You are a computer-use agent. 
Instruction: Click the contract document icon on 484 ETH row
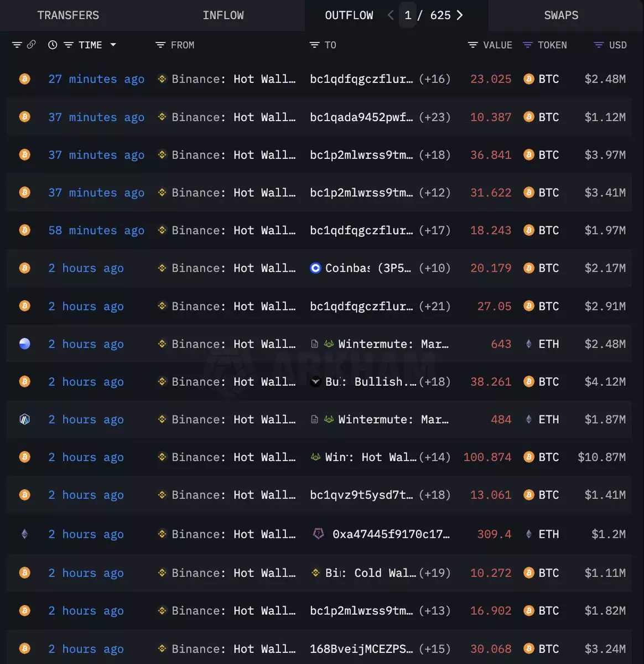315,420
